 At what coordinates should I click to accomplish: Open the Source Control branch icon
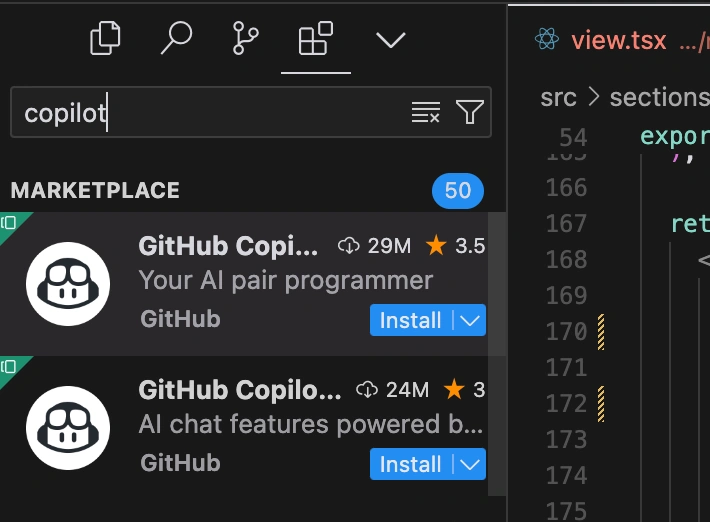point(245,38)
